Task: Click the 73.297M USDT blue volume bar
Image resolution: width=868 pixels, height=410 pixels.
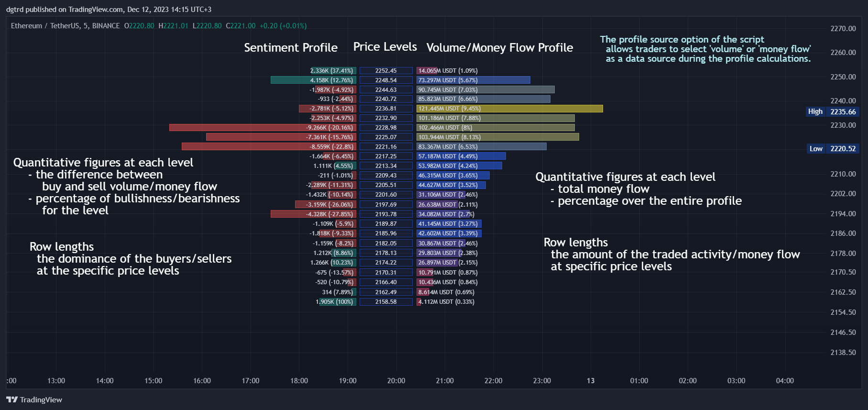Action: (x=473, y=80)
